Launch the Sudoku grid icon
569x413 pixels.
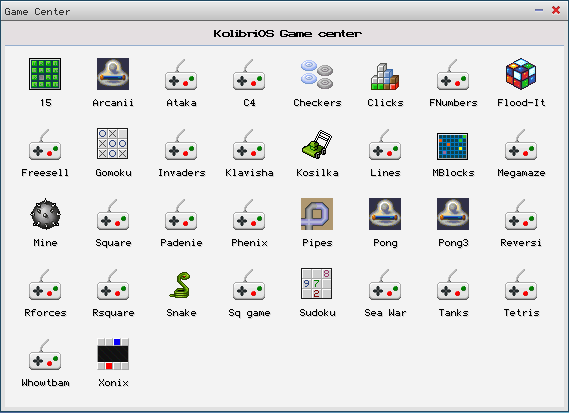[x=316, y=283]
